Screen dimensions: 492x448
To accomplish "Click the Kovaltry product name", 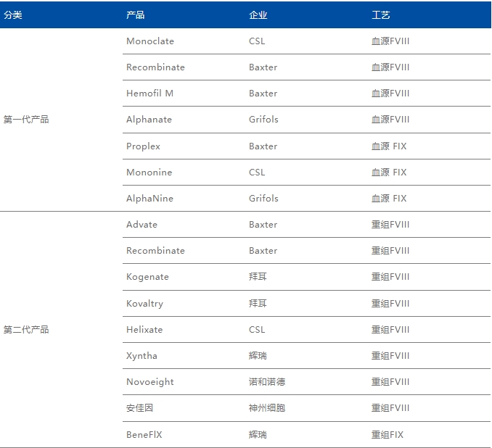I will pyautogui.click(x=144, y=304).
